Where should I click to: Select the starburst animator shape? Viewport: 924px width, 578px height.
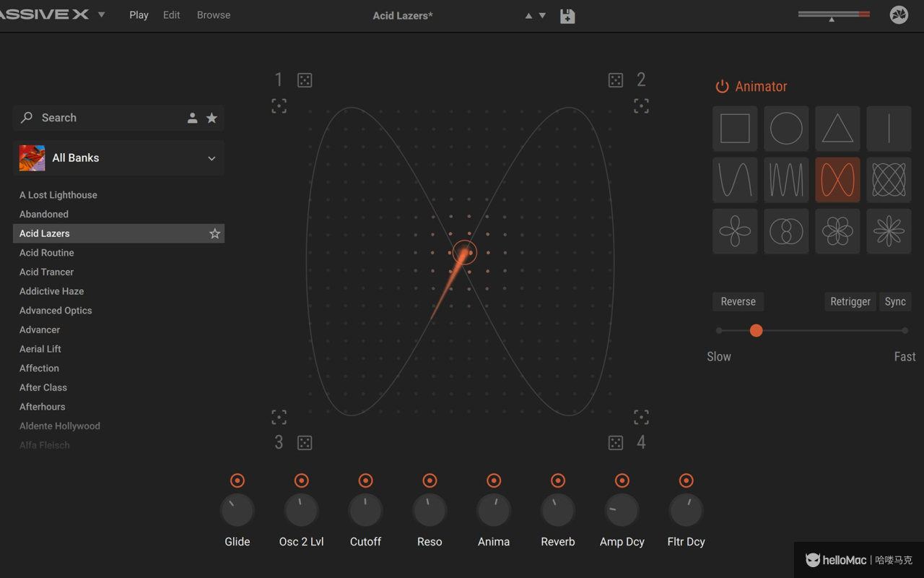(x=889, y=231)
